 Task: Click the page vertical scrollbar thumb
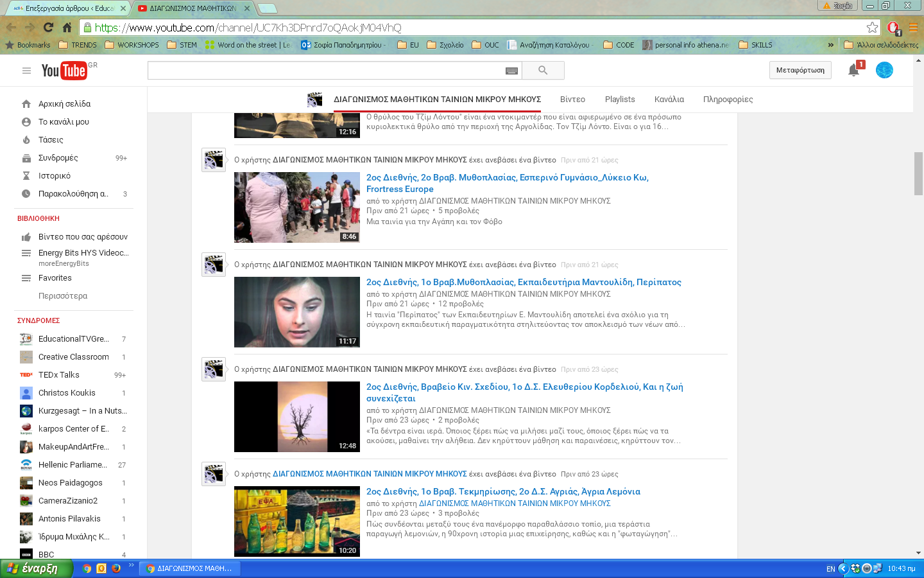(918, 173)
